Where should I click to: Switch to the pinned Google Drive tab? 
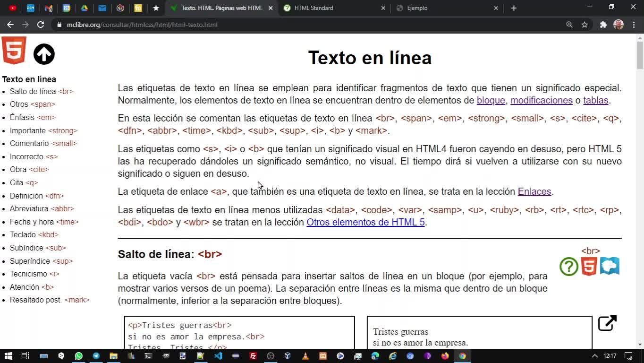point(85,8)
